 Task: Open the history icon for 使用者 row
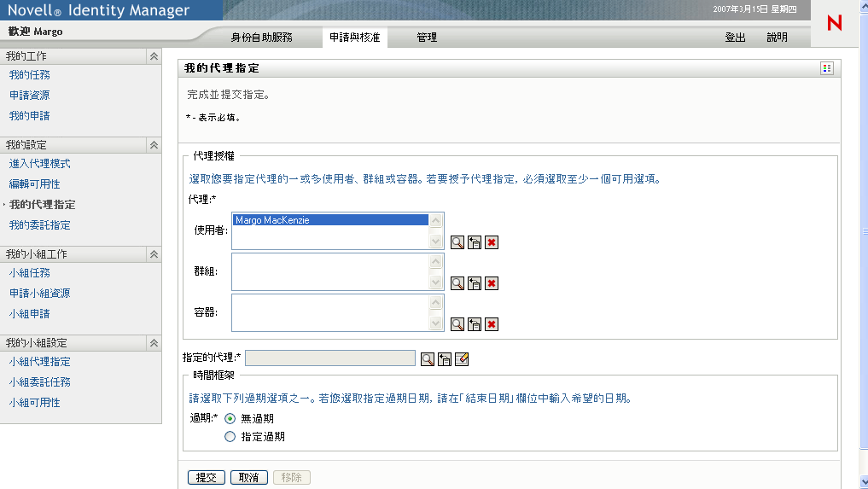tap(475, 242)
